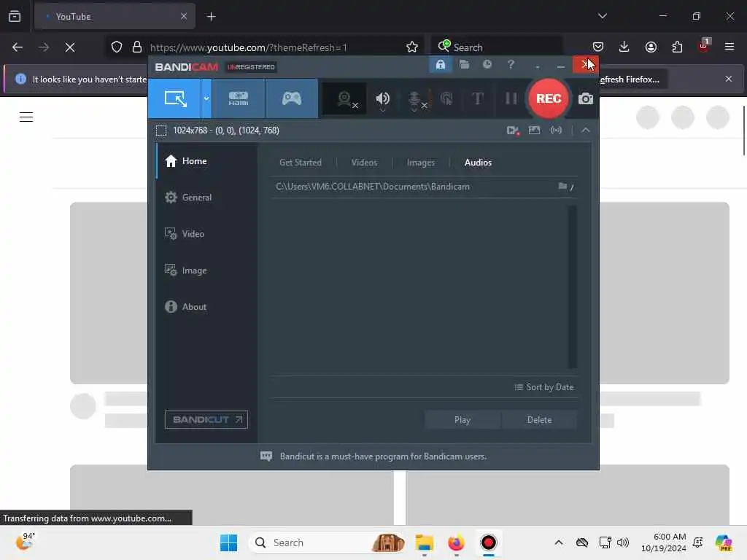
Task: Click the Bandicam lock icon
Action: 440,64
